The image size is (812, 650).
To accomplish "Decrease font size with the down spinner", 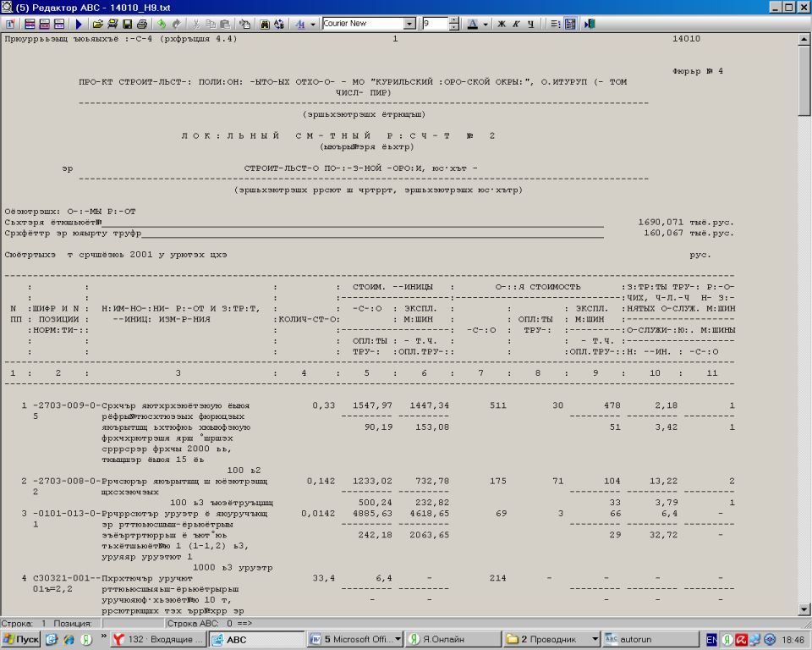I will [453, 27].
